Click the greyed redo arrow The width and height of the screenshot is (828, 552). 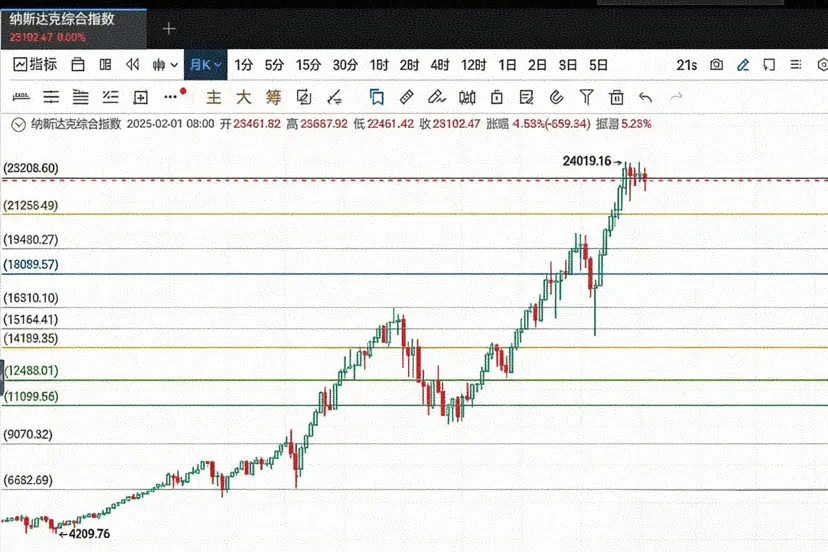click(676, 97)
